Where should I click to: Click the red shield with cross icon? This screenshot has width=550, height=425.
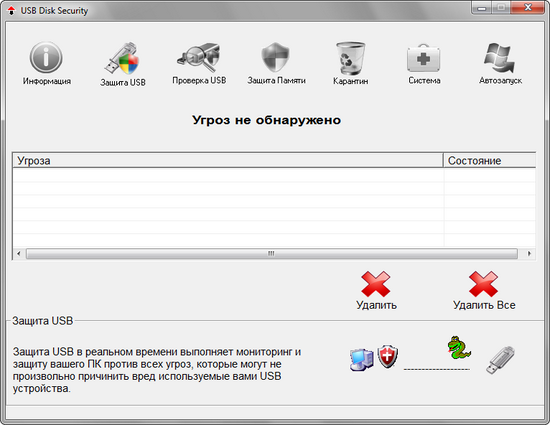[388, 357]
